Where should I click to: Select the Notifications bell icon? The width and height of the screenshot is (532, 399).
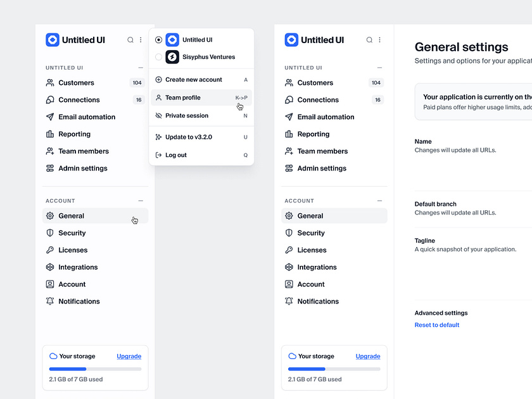click(51, 301)
